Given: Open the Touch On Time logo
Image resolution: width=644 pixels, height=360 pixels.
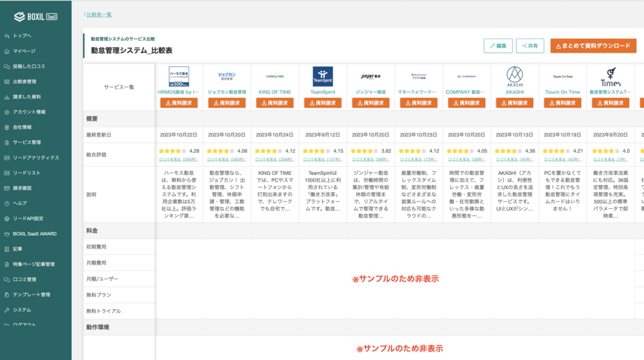Looking at the screenshot, I should (x=562, y=76).
